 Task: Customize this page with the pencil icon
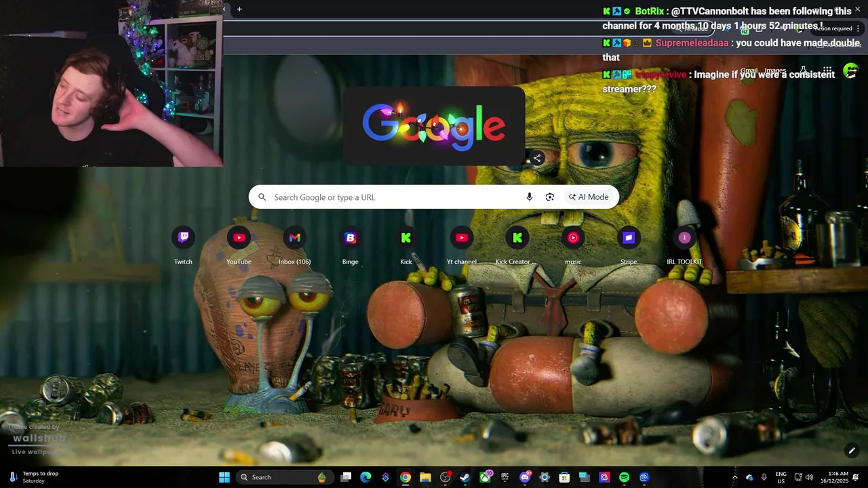pyautogui.click(x=852, y=450)
